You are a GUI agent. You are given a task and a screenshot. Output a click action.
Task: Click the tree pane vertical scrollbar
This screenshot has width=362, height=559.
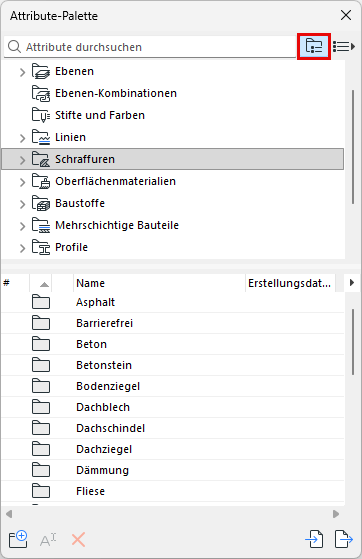[353, 147]
